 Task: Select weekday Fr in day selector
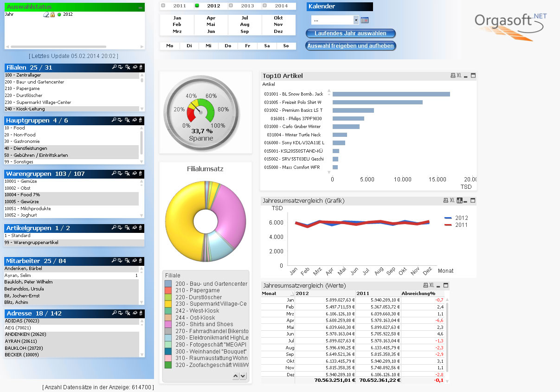[247, 46]
